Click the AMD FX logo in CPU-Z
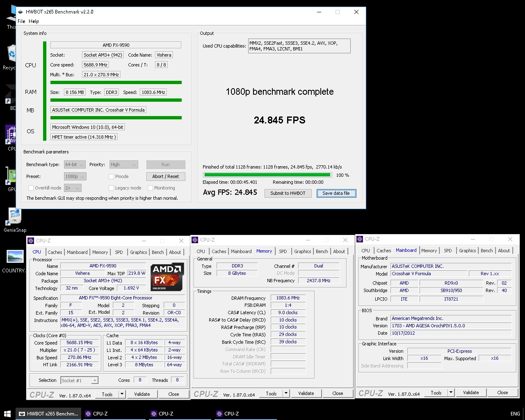525x420 pixels. pos(167,277)
